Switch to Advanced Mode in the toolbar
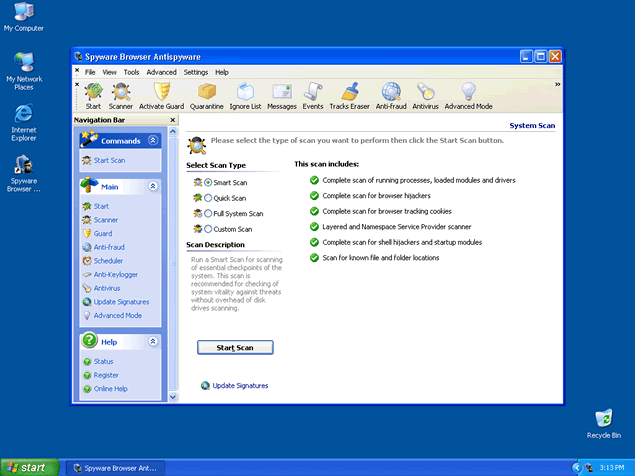Viewport: 635px width, 476px height. [468, 92]
